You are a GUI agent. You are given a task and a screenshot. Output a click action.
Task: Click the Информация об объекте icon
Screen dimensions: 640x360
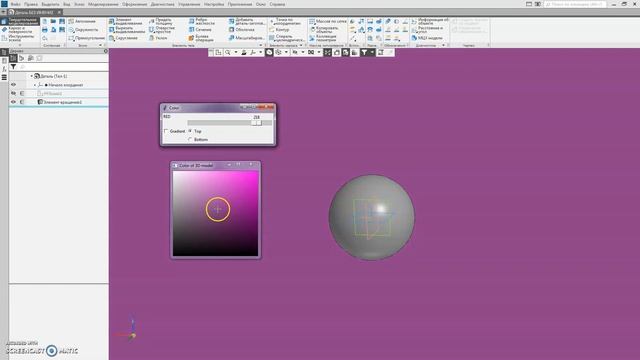pyautogui.click(x=414, y=21)
